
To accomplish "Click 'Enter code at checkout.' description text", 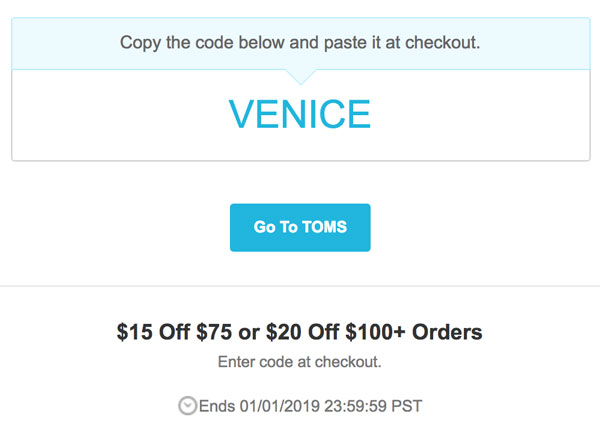I will (300, 361).
